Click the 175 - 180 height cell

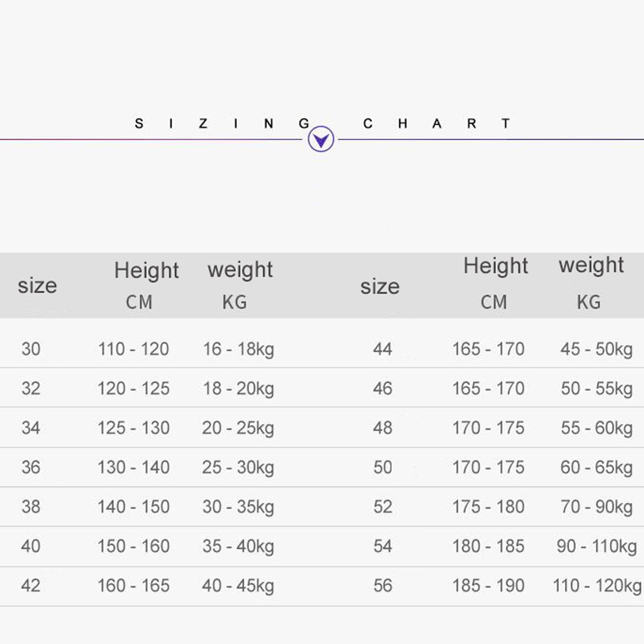coord(488,507)
